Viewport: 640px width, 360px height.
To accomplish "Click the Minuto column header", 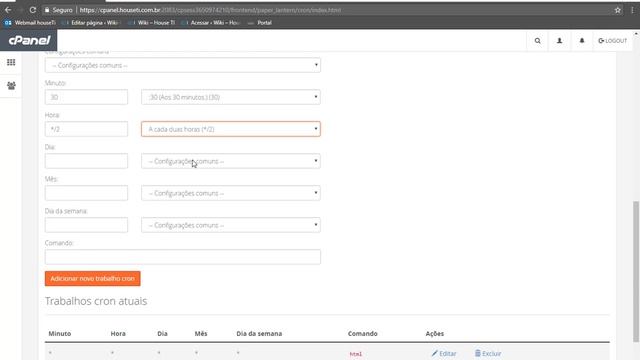I will click(60, 333).
